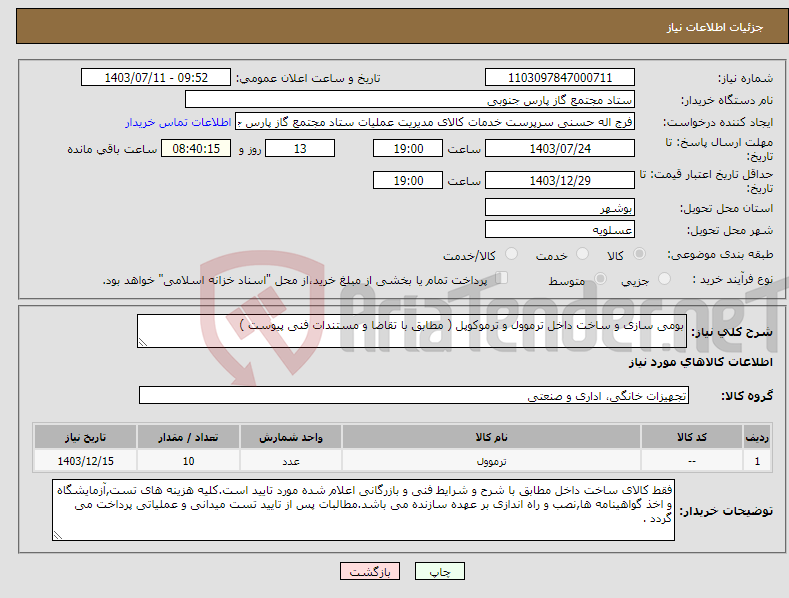
Task: Click the چاپ print button
Action: (440, 571)
